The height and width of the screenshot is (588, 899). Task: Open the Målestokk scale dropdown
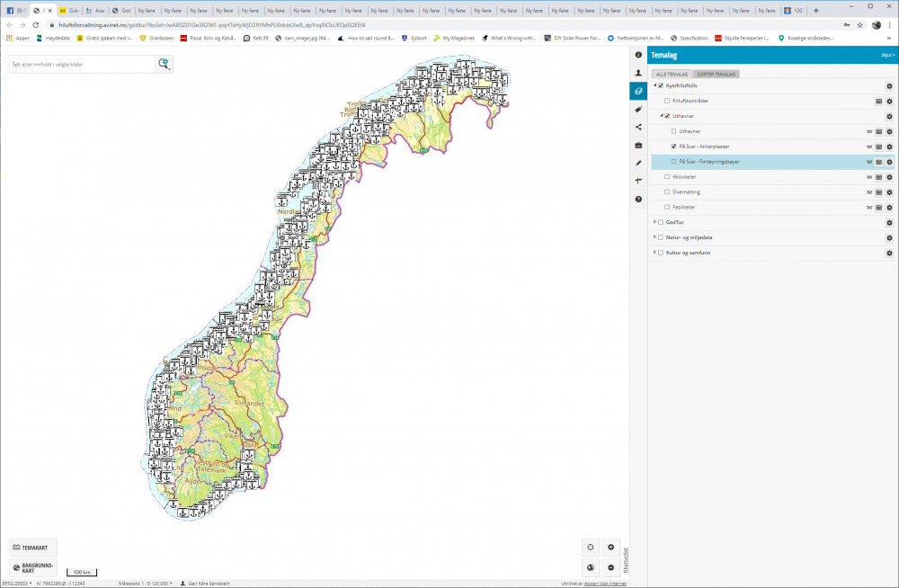(x=146, y=584)
